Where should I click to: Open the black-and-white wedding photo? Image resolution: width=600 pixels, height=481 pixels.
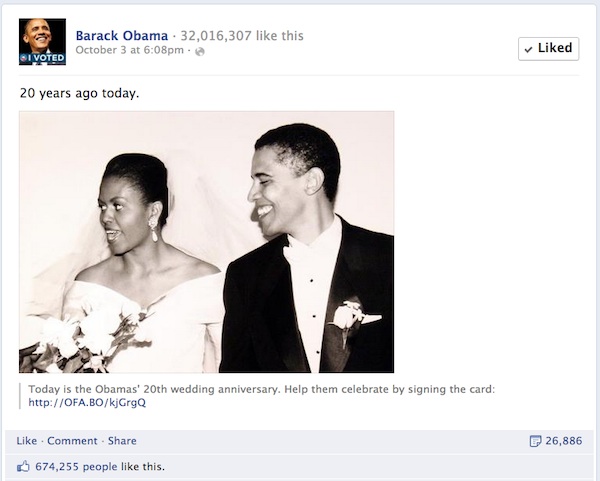pyautogui.click(x=206, y=242)
